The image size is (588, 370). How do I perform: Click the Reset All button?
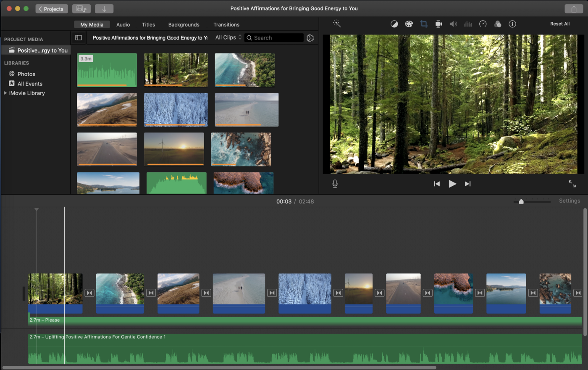click(560, 24)
